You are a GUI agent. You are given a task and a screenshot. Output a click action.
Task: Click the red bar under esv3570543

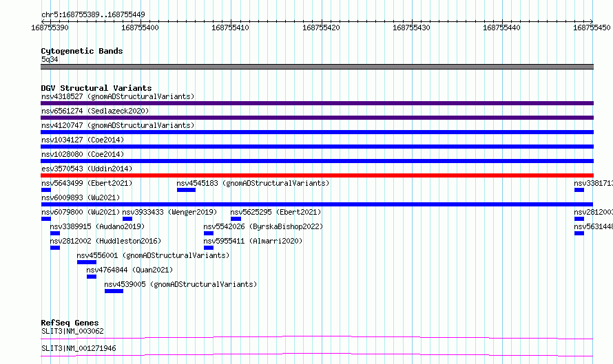click(317, 175)
